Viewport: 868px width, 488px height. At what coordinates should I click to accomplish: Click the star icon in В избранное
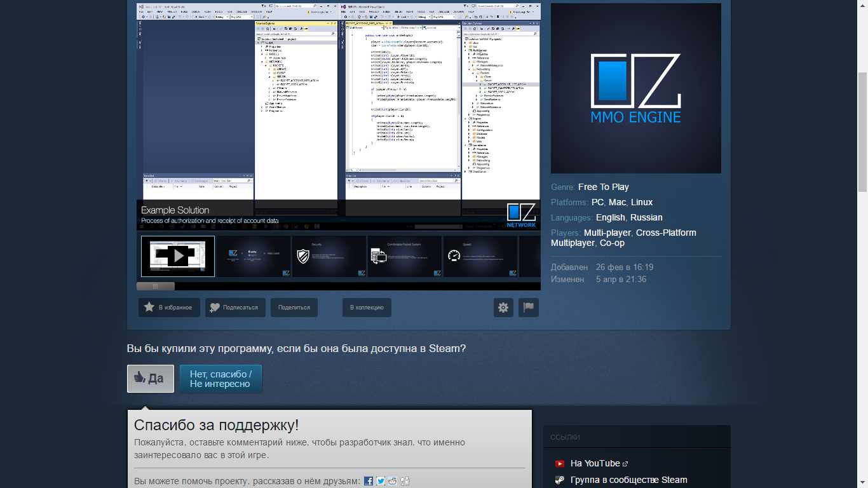pyautogui.click(x=149, y=307)
